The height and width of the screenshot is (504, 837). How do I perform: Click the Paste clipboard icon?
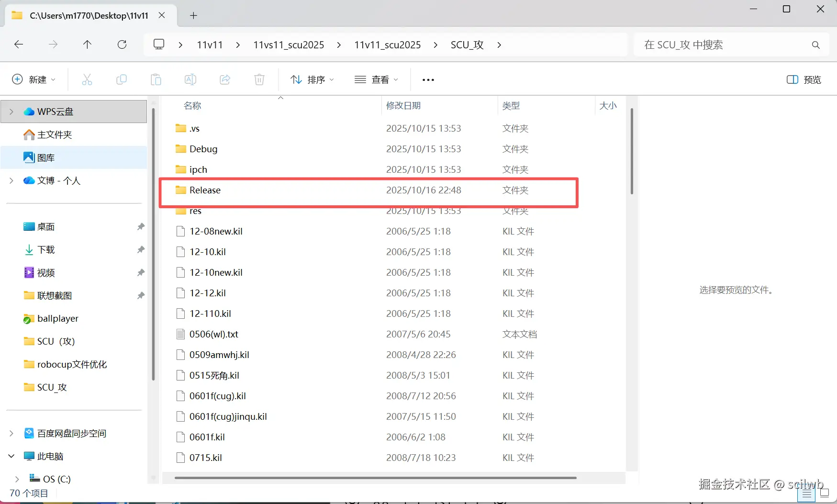click(156, 79)
